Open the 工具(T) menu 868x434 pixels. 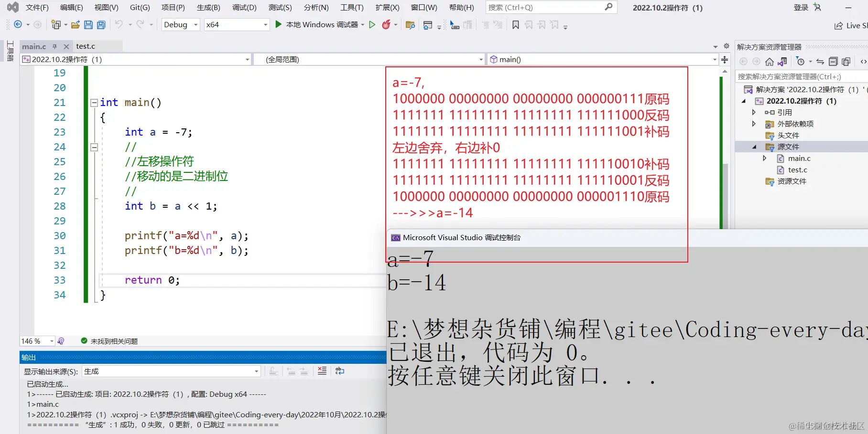point(352,8)
